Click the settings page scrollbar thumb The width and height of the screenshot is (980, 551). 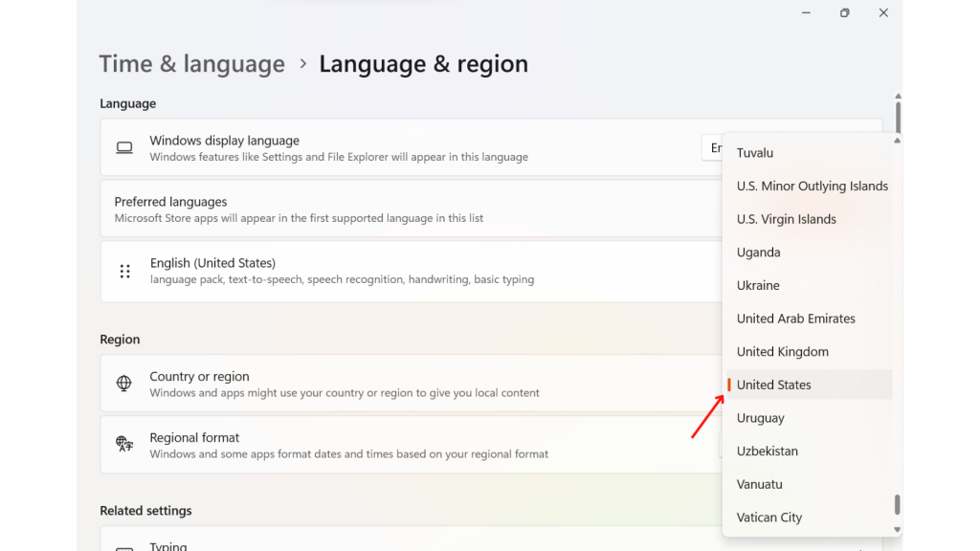898,117
